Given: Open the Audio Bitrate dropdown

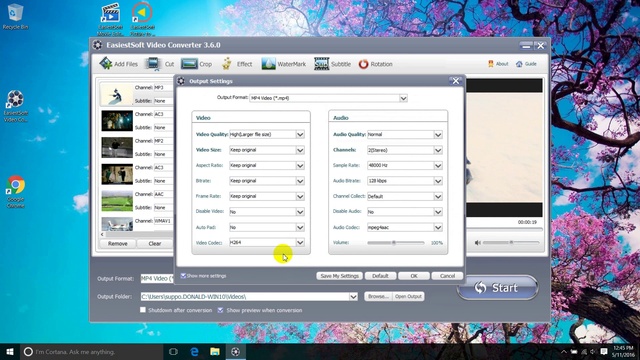Looking at the screenshot, I should [x=438, y=181].
